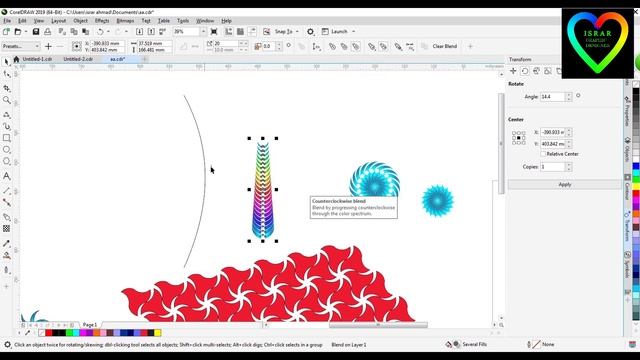640x360 pixels.
Task: Select the Polygon tool
Action: point(7,162)
